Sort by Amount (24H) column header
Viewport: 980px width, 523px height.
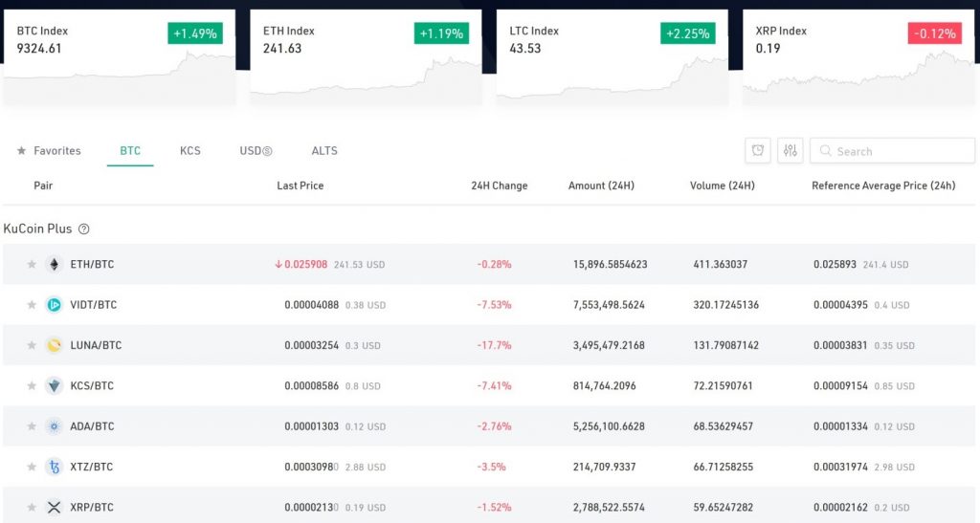click(601, 185)
